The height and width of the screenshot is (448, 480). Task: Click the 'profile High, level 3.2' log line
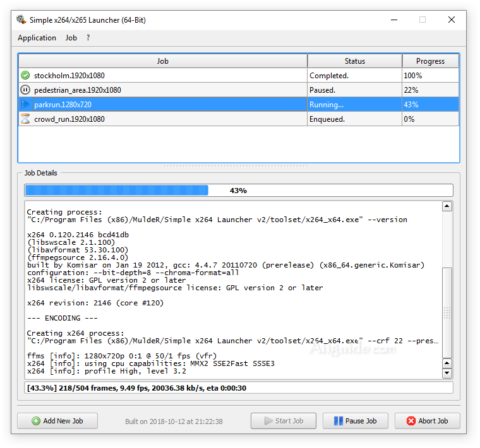pos(106,371)
